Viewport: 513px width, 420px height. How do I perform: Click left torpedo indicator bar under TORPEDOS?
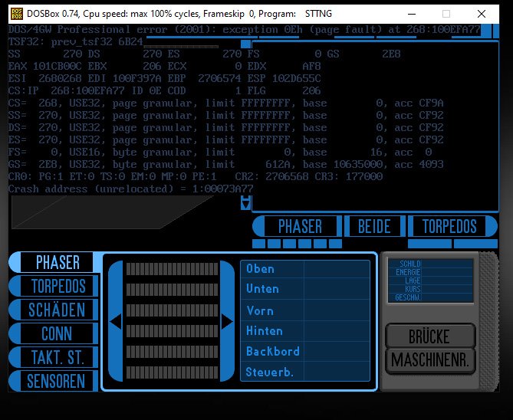pos(430,244)
